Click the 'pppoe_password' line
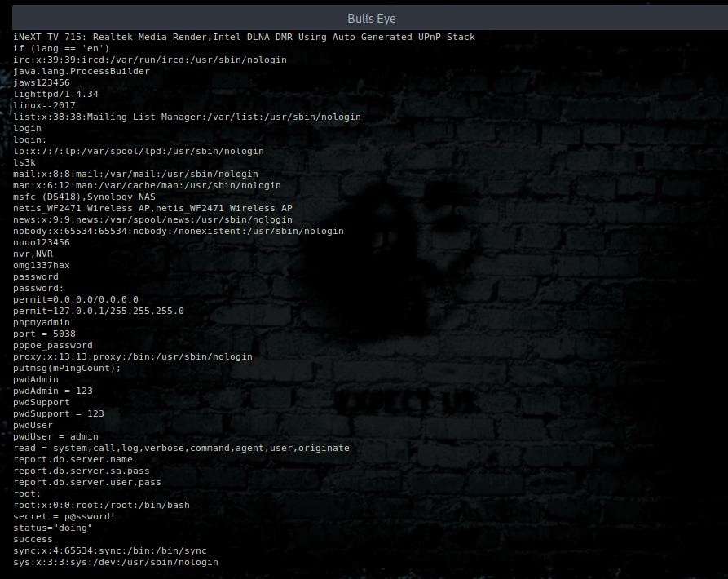This screenshot has width=728, height=579. click(53, 346)
